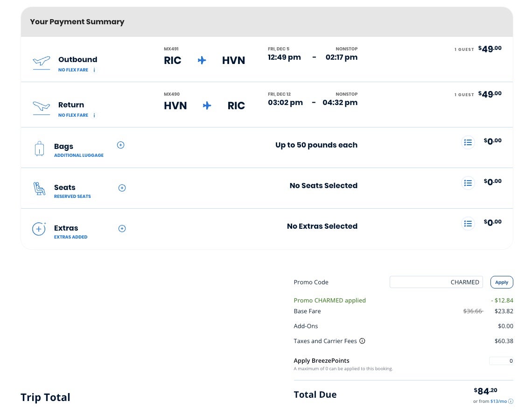Viewport: 532px width, 415px height.
Task: Click the Outbound No Flex Fare label
Action: pyautogui.click(x=73, y=70)
